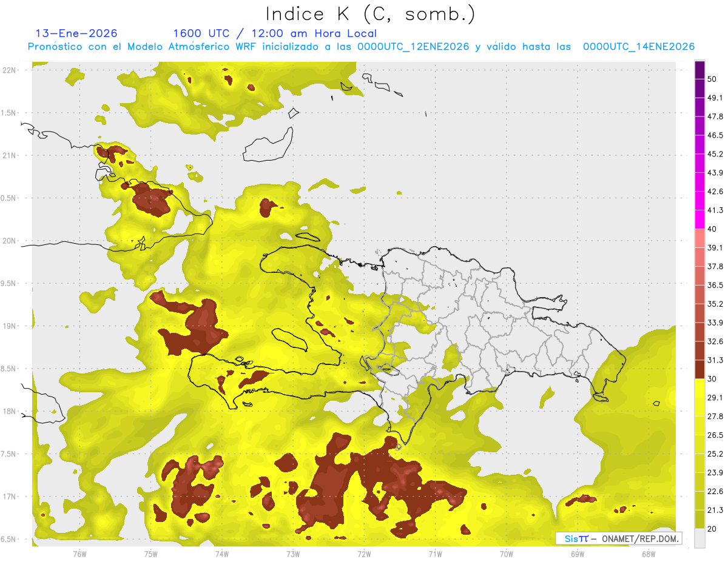Click the colorbar value '47.8'

(x=715, y=116)
